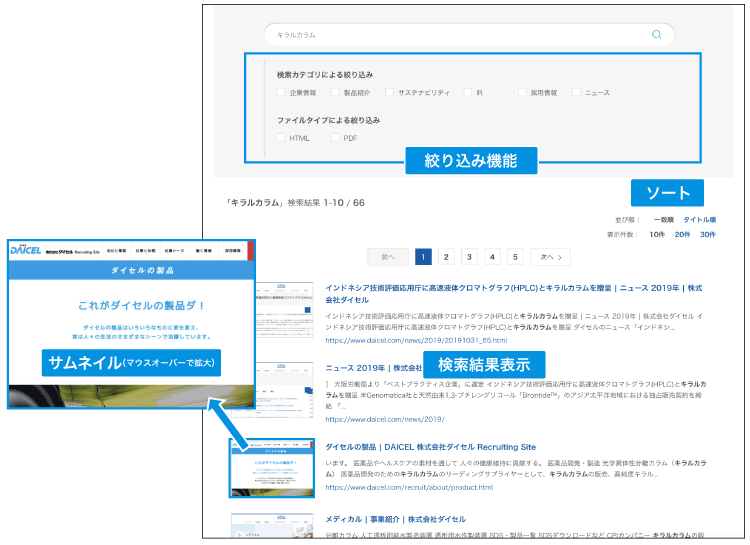Click the highlighted ダイセルの製品 result thumbnail

pyautogui.click(x=272, y=468)
